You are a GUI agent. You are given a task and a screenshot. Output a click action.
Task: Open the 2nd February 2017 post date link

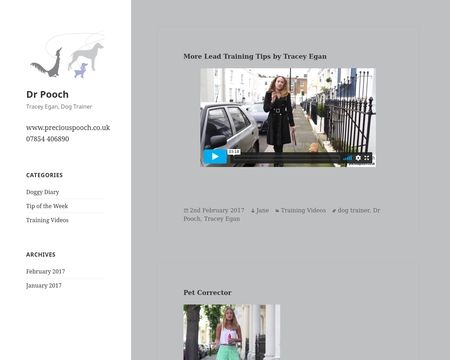tap(217, 210)
